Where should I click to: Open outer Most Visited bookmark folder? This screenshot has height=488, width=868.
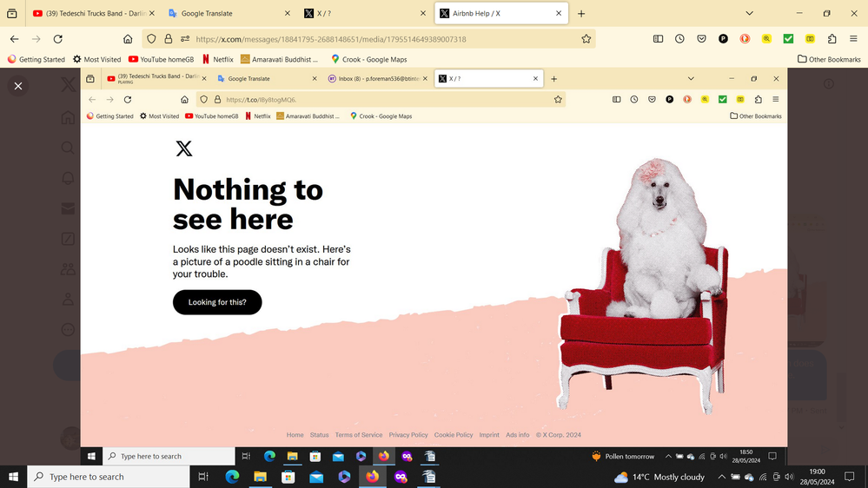click(96, 59)
